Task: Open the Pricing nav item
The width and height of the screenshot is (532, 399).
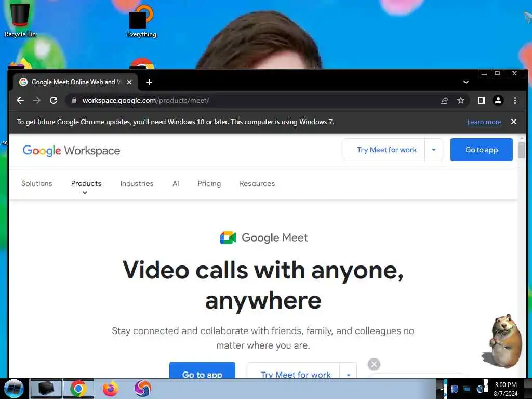Action: 209,183
